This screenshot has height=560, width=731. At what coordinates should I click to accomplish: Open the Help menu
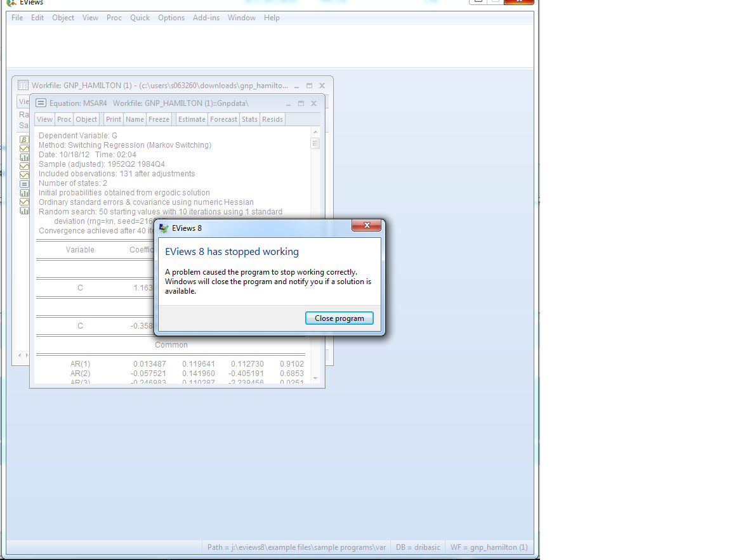272,18
